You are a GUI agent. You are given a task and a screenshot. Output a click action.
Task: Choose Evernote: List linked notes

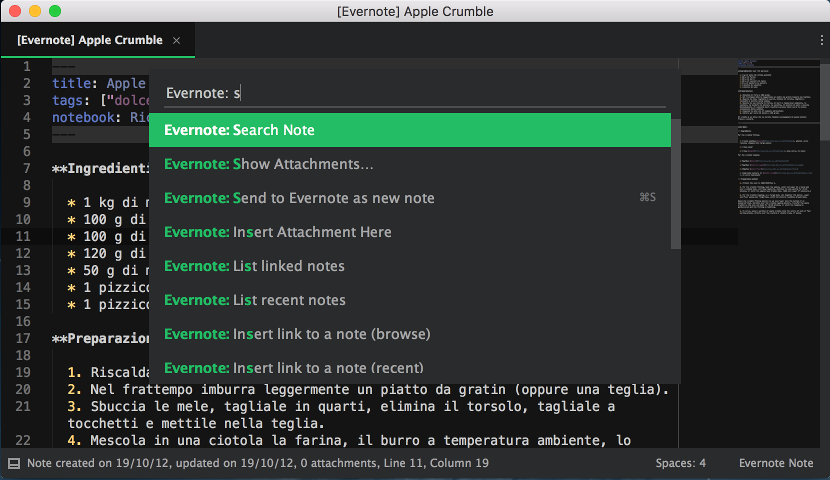point(410,266)
